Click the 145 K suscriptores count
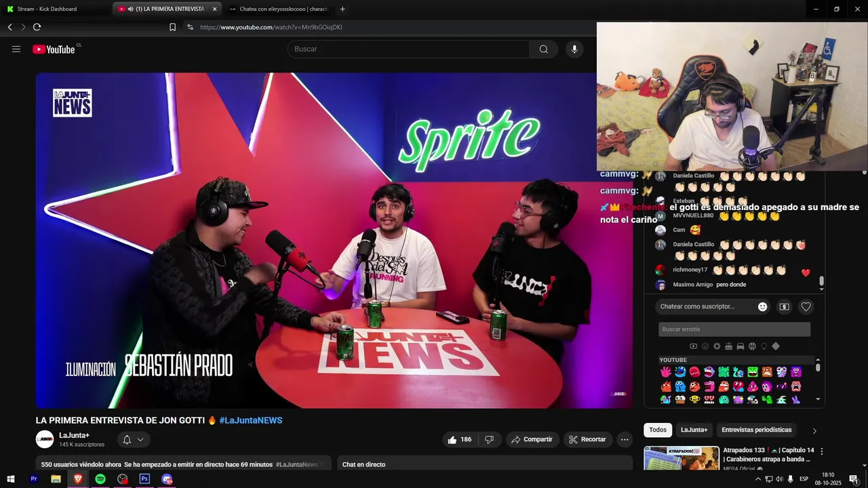868x488 pixels. point(81,445)
